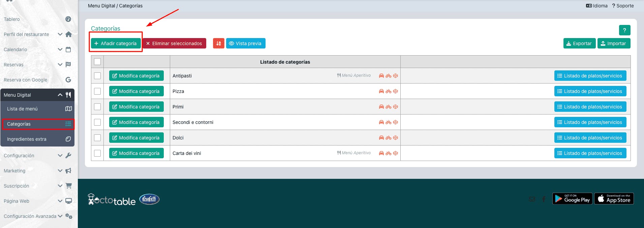Click the car icon in Antipasti row
The image size is (644, 228).
(x=381, y=76)
